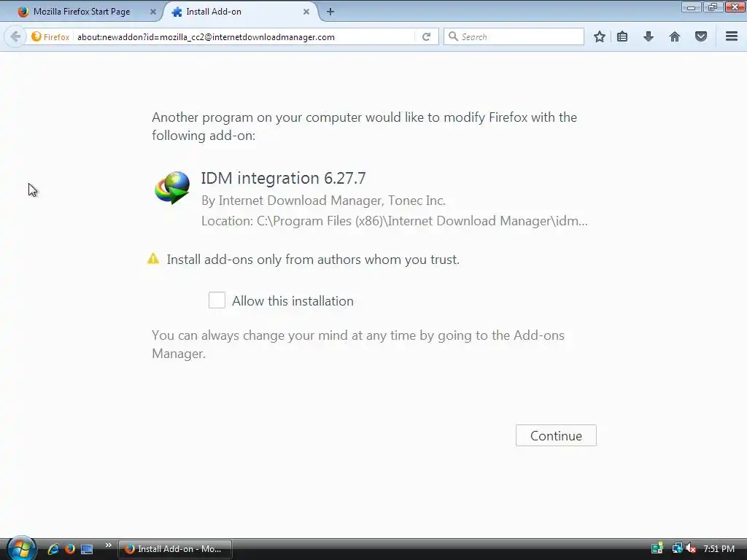Go to the Home page icon

tap(675, 36)
